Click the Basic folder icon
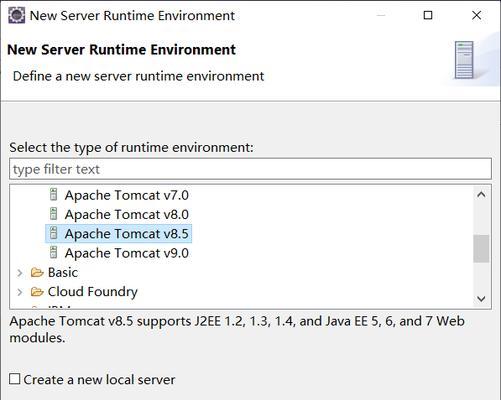This screenshot has height=400, width=501. [x=37, y=273]
